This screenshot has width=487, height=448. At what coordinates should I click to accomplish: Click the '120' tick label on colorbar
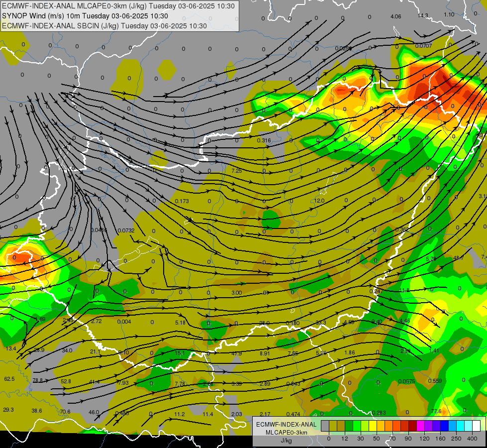point(424,439)
